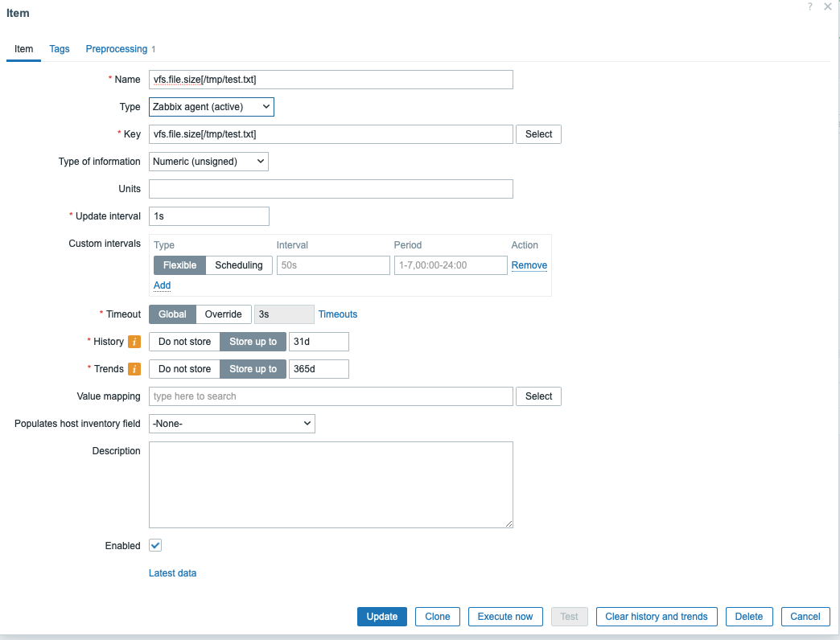
Task: Select Override timeout option
Action: [x=224, y=314]
